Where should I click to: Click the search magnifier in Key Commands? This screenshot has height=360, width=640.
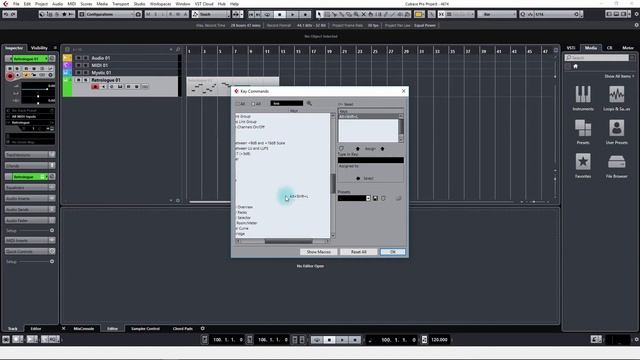pos(309,103)
